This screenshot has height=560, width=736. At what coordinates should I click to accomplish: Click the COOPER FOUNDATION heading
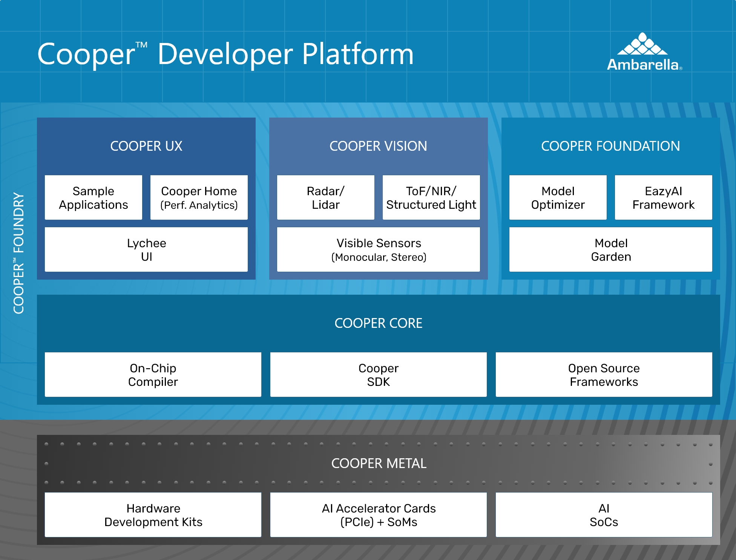point(610,146)
